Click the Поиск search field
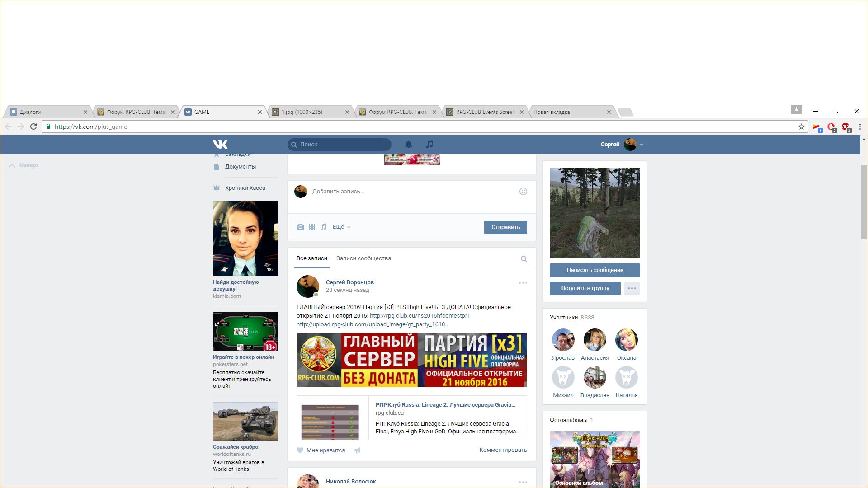868x488 pixels. pyautogui.click(x=340, y=145)
